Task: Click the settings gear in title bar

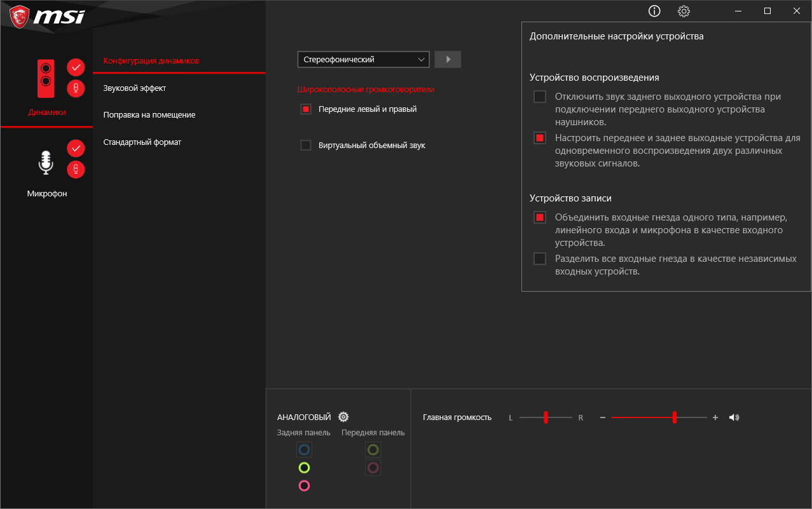Action: click(684, 11)
